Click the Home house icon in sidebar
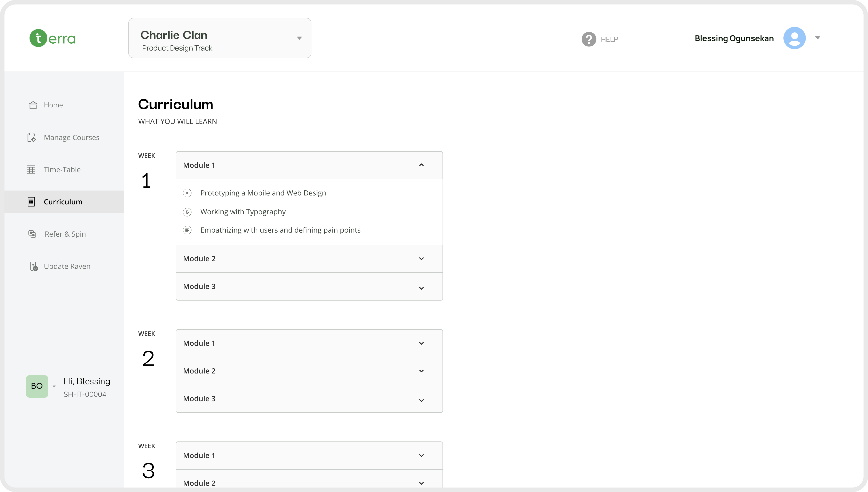Screen dimensions: 868x492 click(33, 105)
